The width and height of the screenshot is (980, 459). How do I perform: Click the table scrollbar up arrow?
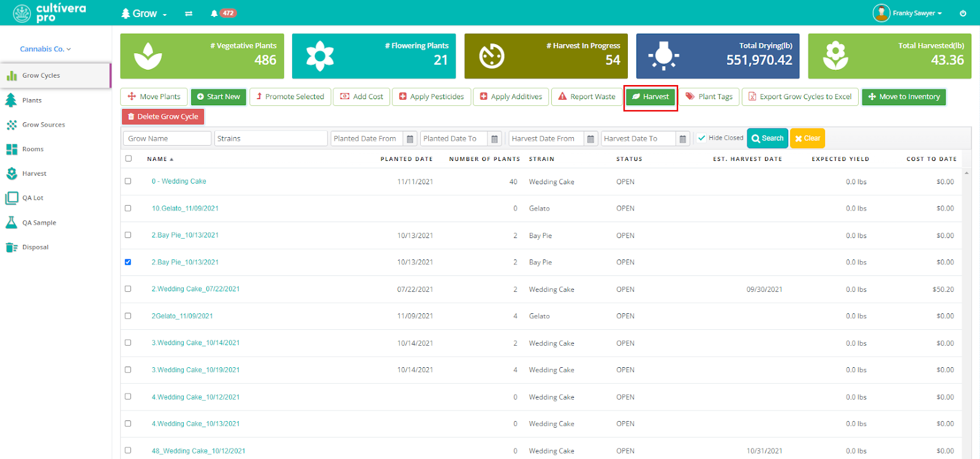coord(967,173)
